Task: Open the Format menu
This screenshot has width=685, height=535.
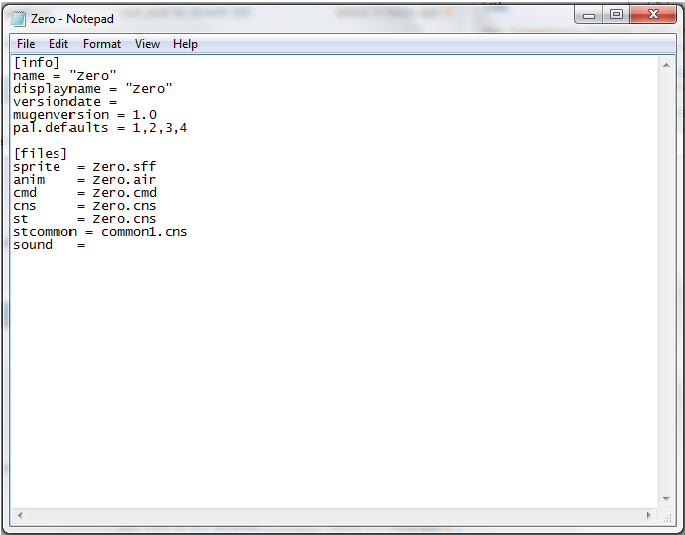Action: [x=102, y=44]
